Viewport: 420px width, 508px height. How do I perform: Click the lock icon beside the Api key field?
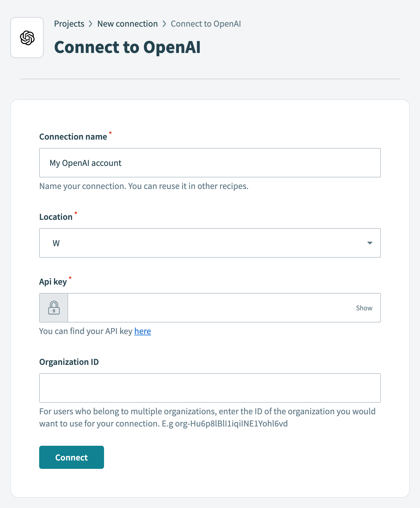pyautogui.click(x=53, y=308)
